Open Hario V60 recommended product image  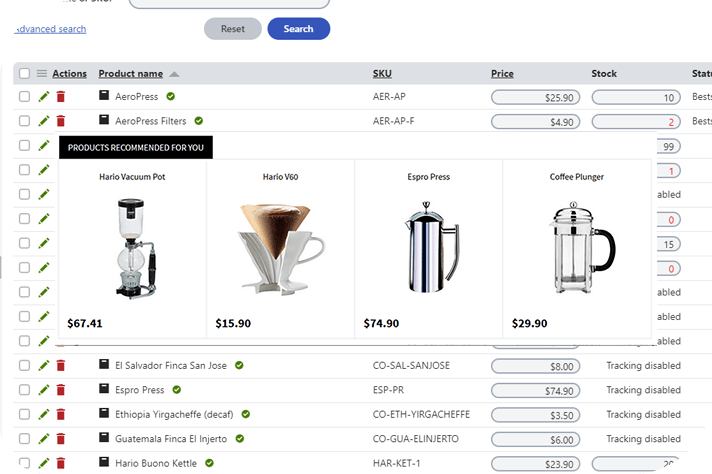pos(280,248)
